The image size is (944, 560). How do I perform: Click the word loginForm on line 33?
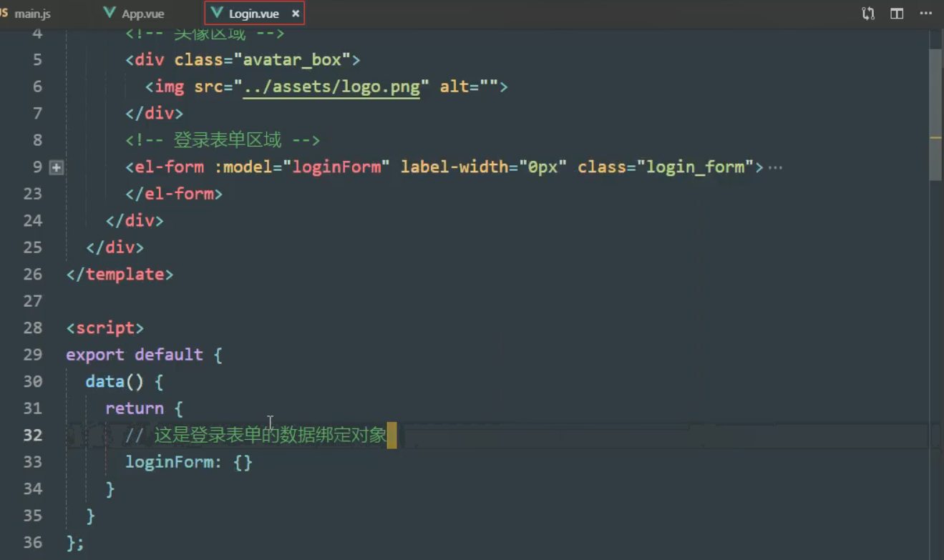[x=169, y=462]
